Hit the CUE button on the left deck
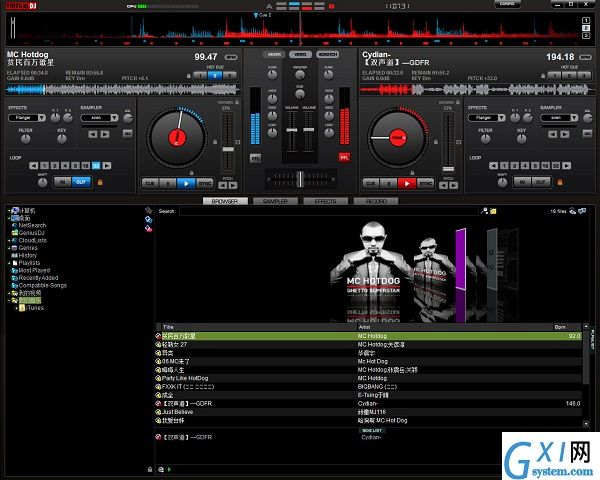 150,184
